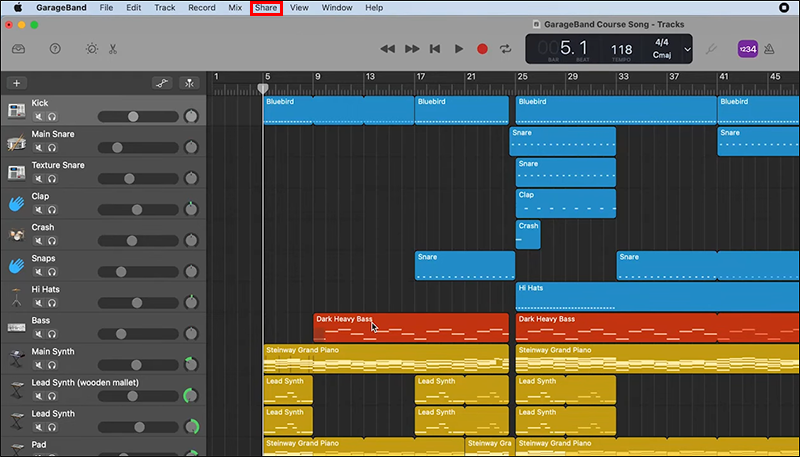Open the tuner

tap(711, 49)
